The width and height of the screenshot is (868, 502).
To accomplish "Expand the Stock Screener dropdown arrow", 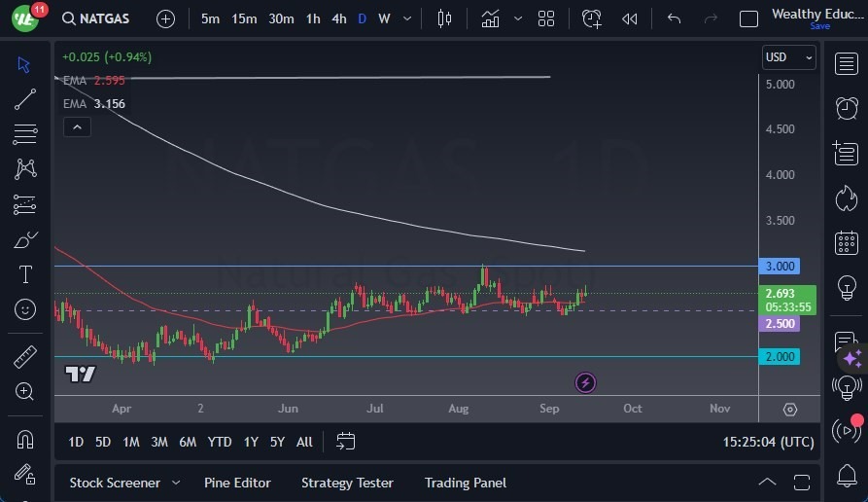I will [176, 483].
